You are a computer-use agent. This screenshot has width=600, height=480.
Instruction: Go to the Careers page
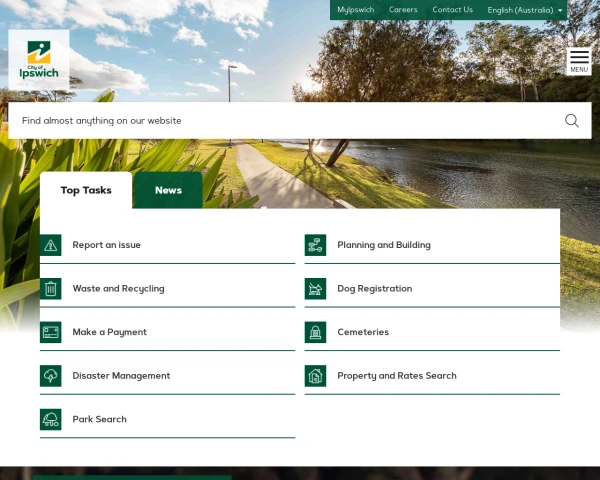pos(403,10)
